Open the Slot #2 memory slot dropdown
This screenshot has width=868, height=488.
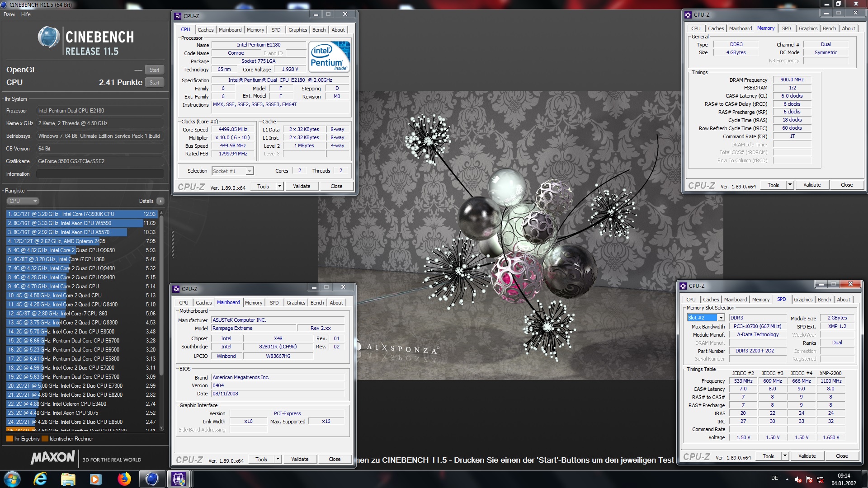[x=706, y=318]
